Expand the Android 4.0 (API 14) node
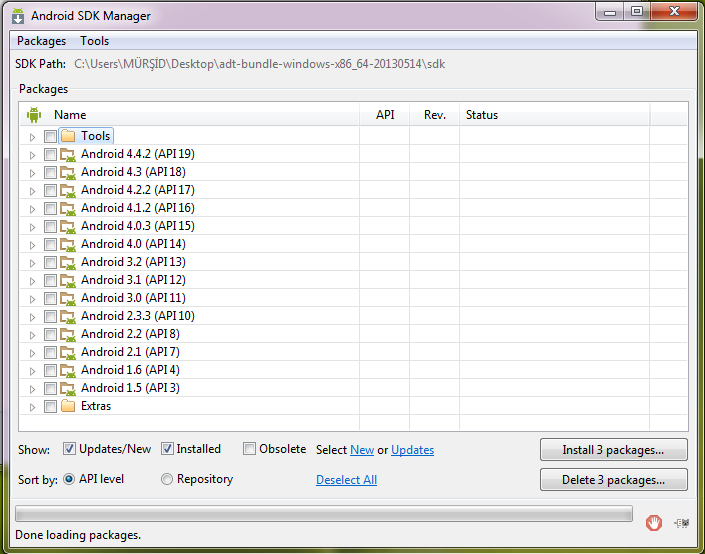Viewport: 705px width, 554px height. point(32,245)
